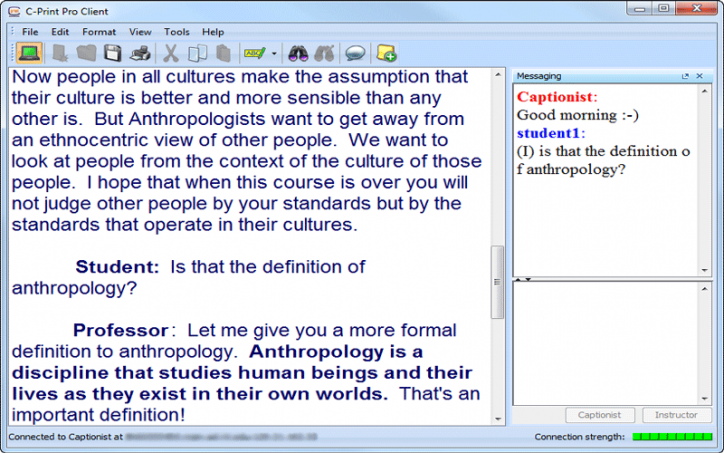724x453 pixels.
Task: Click the Copy pages icon
Action: coord(197,53)
